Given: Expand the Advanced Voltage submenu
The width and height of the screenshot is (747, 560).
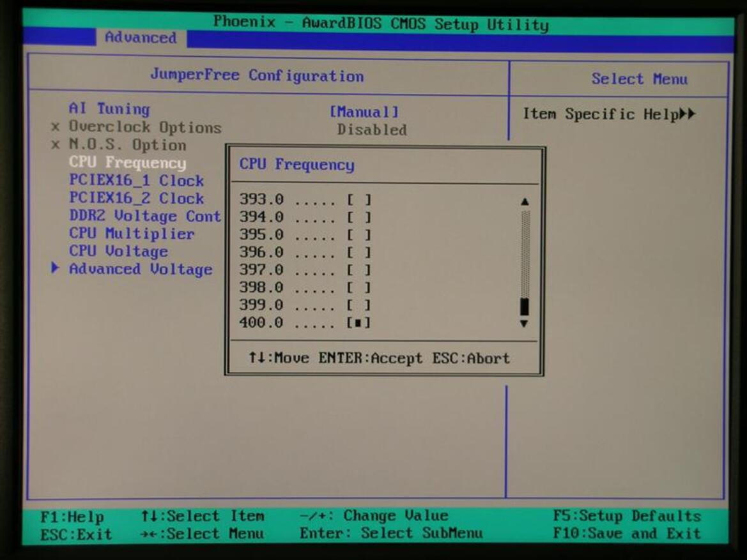Looking at the screenshot, I should coord(141,269).
